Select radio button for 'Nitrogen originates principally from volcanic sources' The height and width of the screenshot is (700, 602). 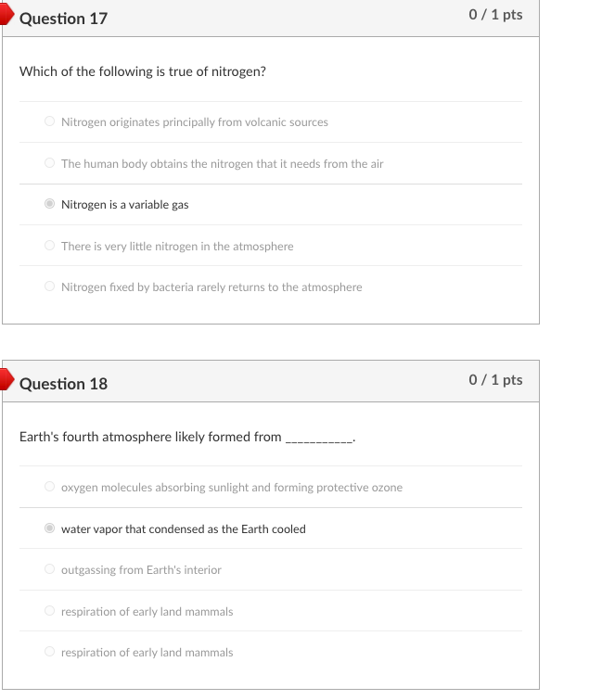point(49,121)
